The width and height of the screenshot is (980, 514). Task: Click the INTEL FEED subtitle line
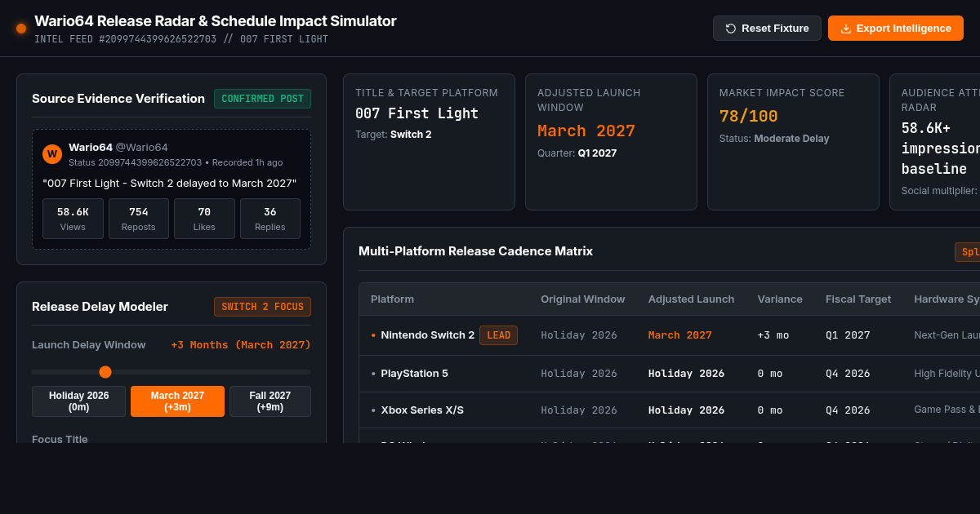[181, 39]
